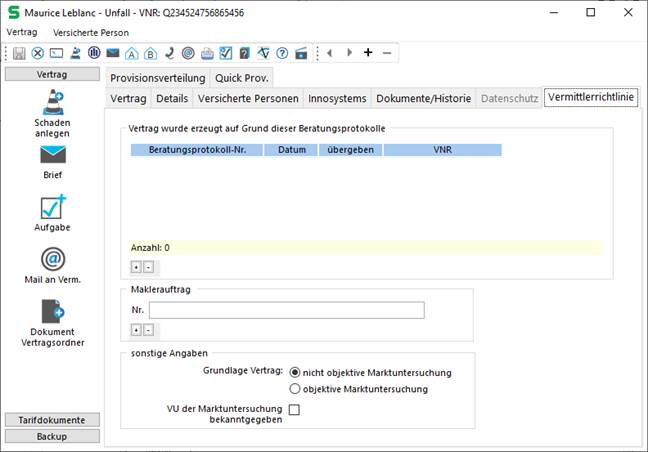
Task: Click the phone icon in the toolbar
Action: (x=169, y=53)
